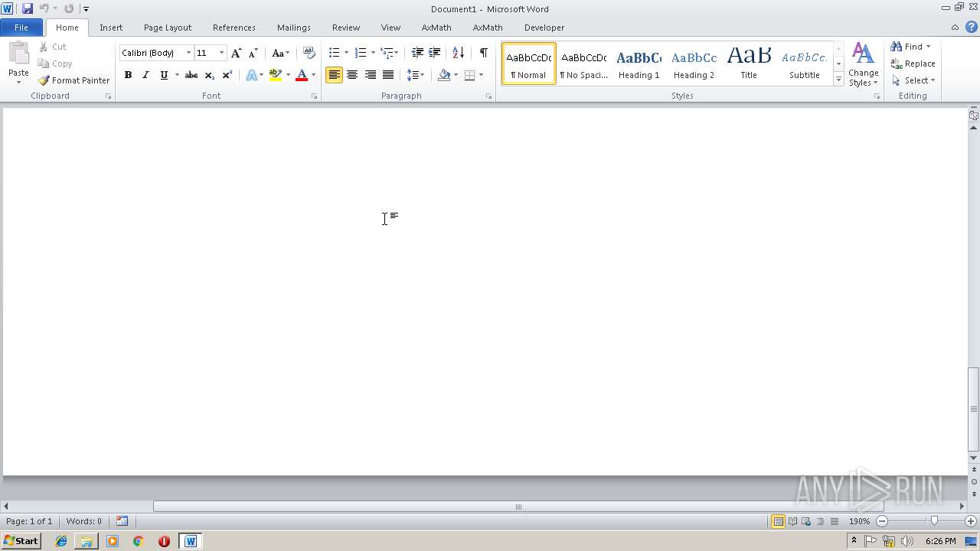Click the Shading paint bucket icon

(x=444, y=75)
